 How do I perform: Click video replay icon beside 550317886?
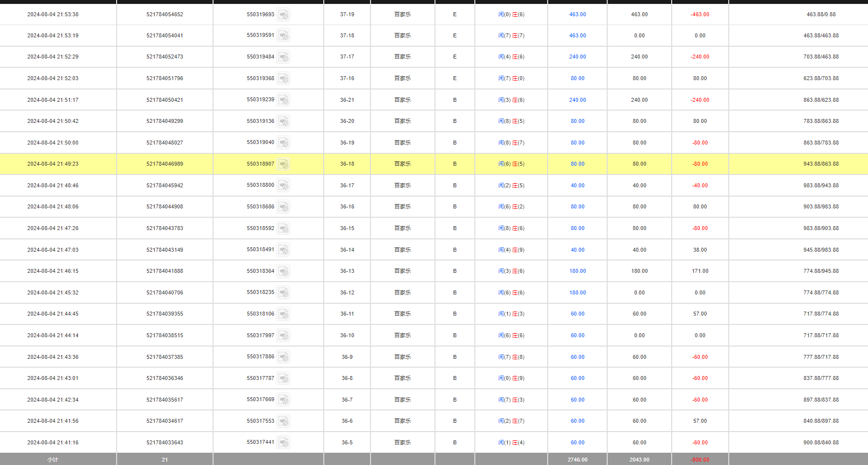tap(283, 357)
